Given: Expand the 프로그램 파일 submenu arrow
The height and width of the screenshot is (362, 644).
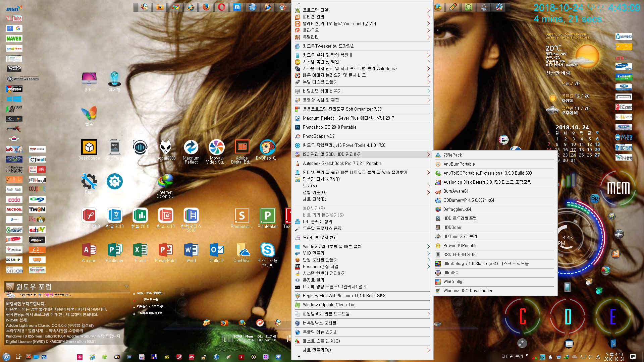Looking at the screenshot, I should click(428, 10).
